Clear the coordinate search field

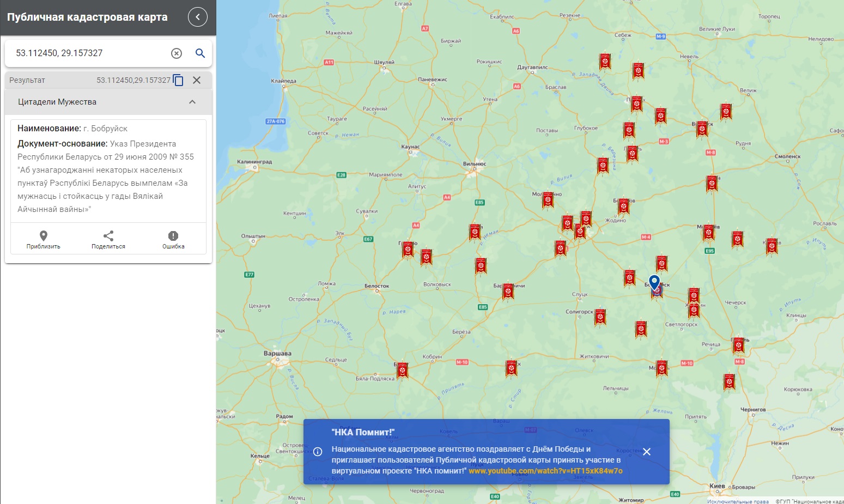(x=177, y=53)
